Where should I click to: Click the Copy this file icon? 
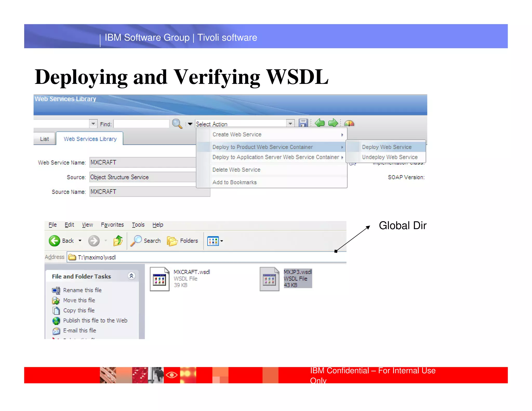[x=56, y=310]
